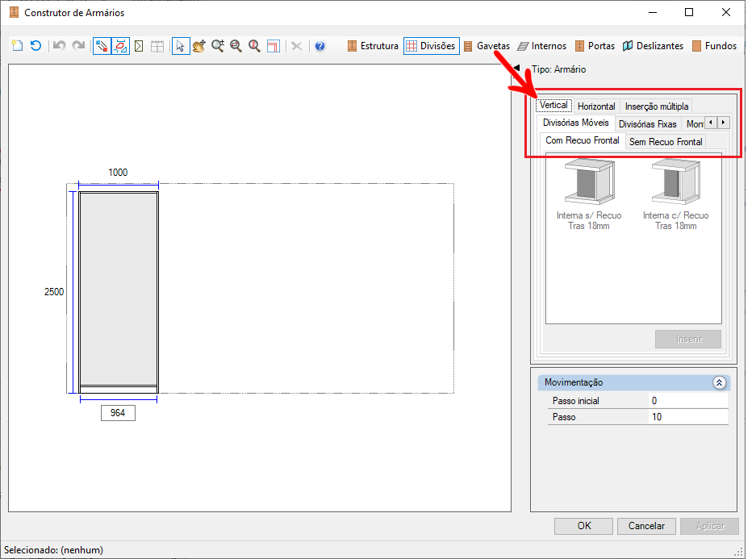Collapse the side panel with the black arrow
Screen dimensions: 756x559
516,69
